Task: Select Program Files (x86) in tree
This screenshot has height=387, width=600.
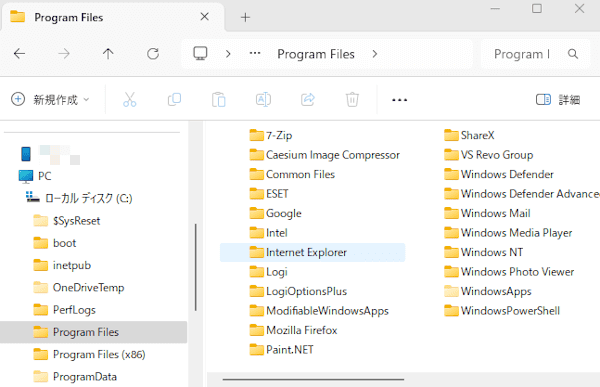Action: [89, 354]
